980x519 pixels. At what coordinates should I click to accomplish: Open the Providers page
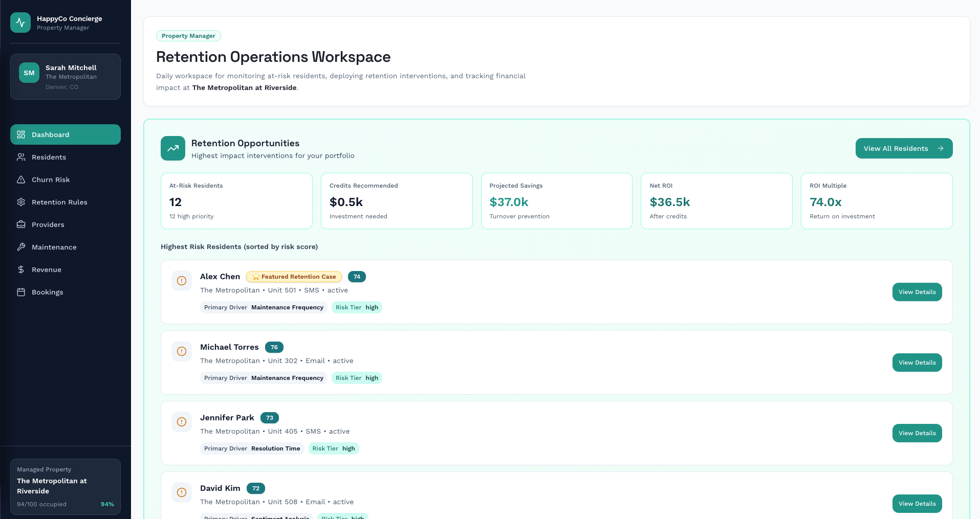pyautogui.click(x=66, y=224)
